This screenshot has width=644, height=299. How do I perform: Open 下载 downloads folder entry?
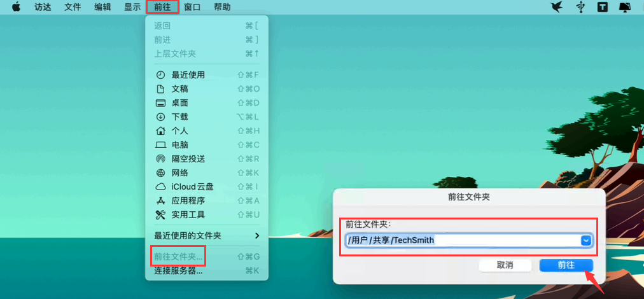coord(179,116)
